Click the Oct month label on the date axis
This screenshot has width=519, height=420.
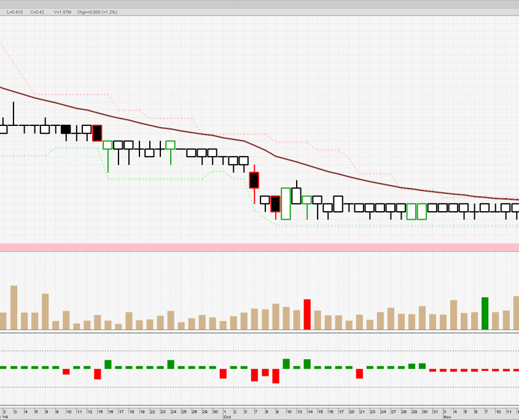tap(227, 416)
